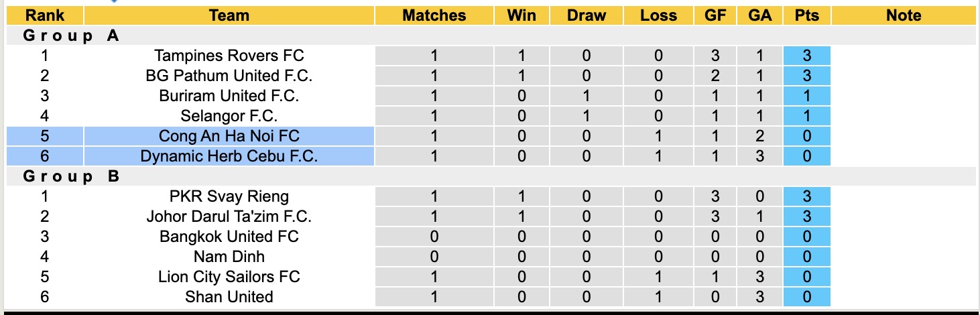980x315 pixels.
Task: Open PKR Svay Rieng team entry
Action: (229, 196)
